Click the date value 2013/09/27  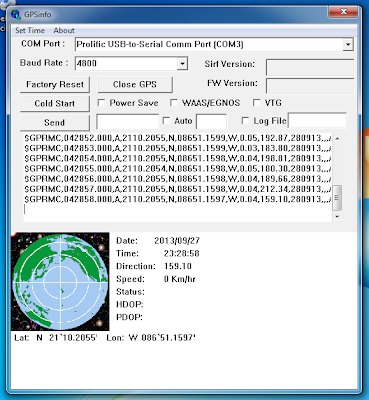(177, 241)
